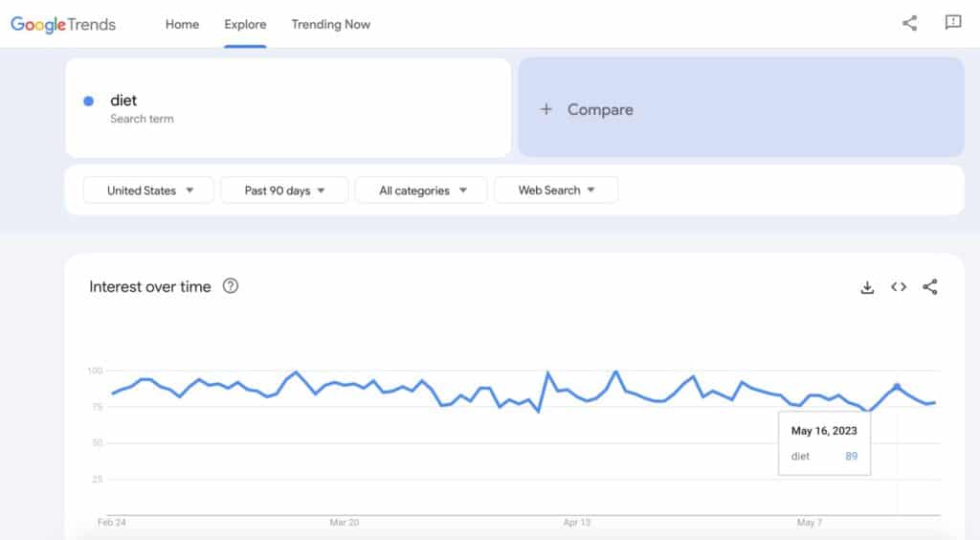Viewport: 980px width, 540px height.
Task: Add a comparison term via Compare
Action: (742, 107)
